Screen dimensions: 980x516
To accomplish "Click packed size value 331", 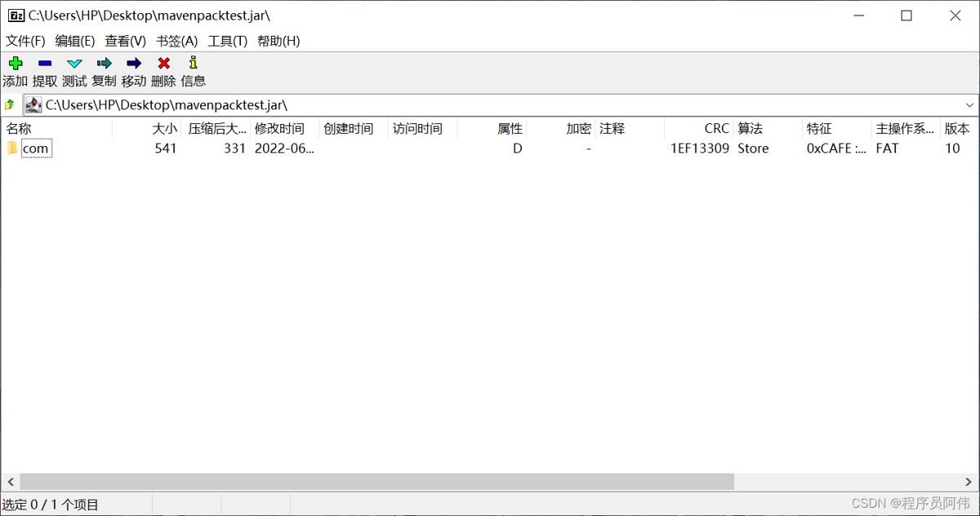I will [x=234, y=149].
